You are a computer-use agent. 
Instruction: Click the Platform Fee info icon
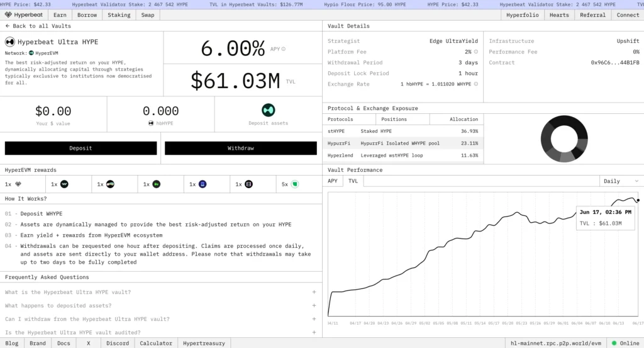pyautogui.click(x=475, y=52)
